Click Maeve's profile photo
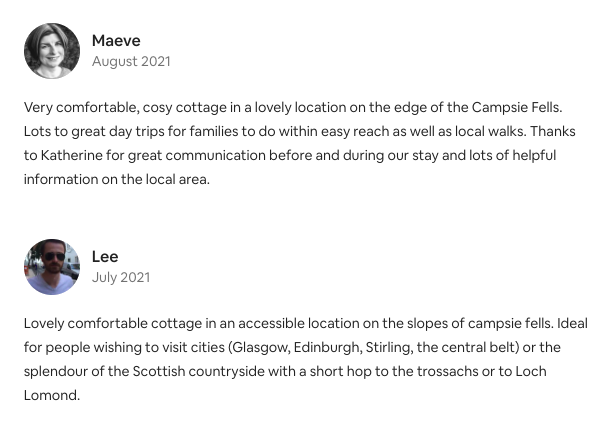The height and width of the screenshot is (424, 601). [52, 51]
